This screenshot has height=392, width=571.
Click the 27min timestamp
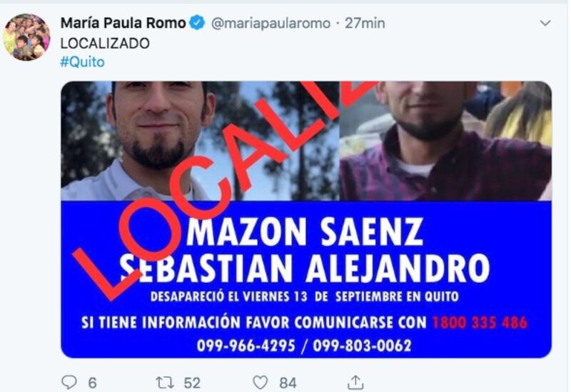coord(365,24)
